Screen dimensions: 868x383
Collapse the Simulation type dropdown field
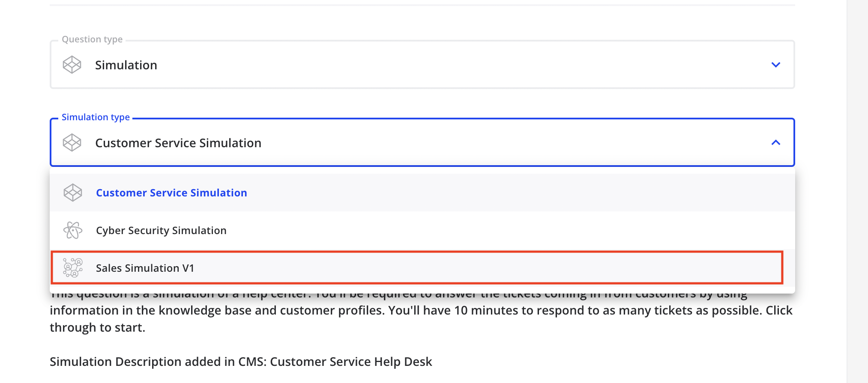coord(422,143)
